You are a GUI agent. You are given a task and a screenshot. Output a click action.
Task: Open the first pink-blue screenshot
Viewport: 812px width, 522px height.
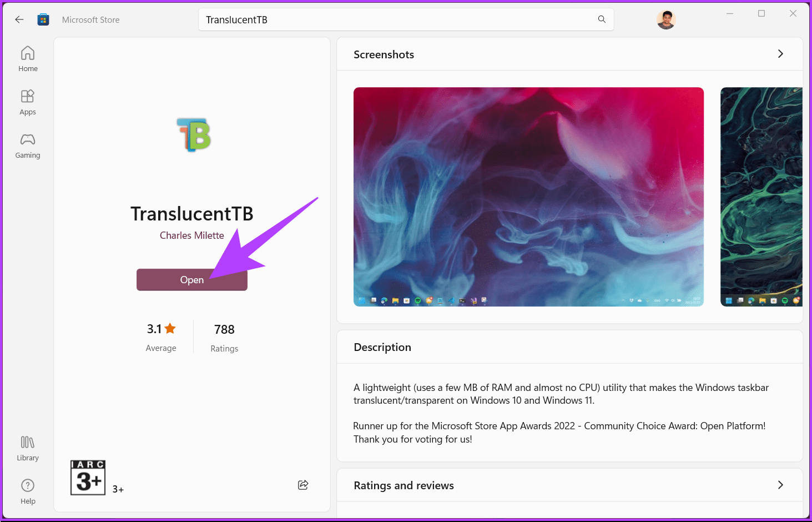click(x=528, y=197)
